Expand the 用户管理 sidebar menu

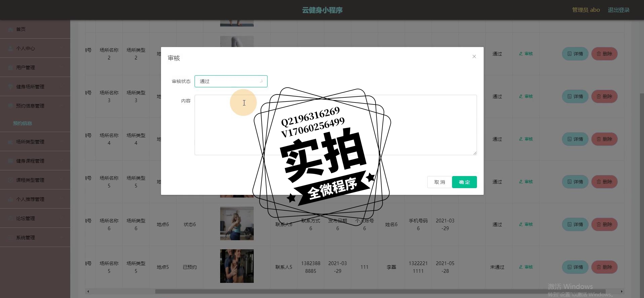tap(35, 68)
